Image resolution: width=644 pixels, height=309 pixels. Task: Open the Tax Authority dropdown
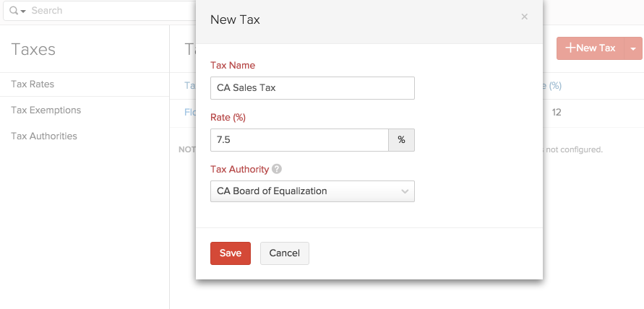[x=312, y=191]
